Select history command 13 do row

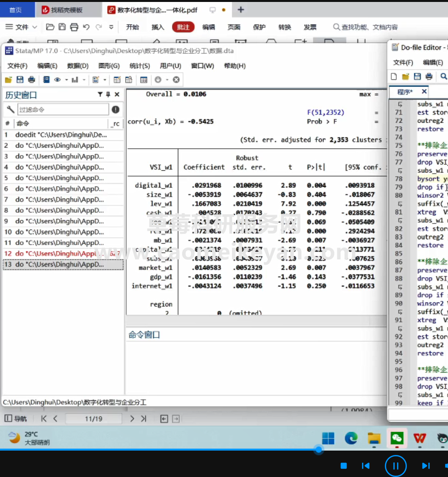coord(63,264)
